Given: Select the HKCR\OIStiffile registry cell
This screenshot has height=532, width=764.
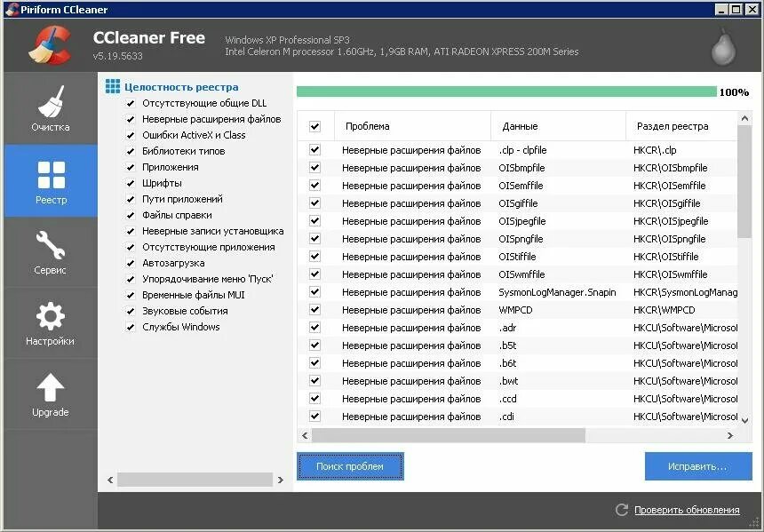Looking at the screenshot, I should click(x=665, y=257).
